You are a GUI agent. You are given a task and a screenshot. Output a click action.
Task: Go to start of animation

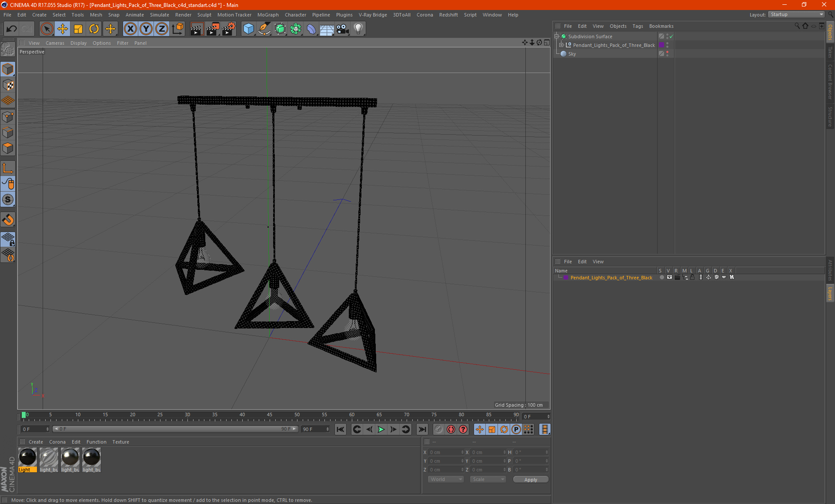[x=340, y=429]
